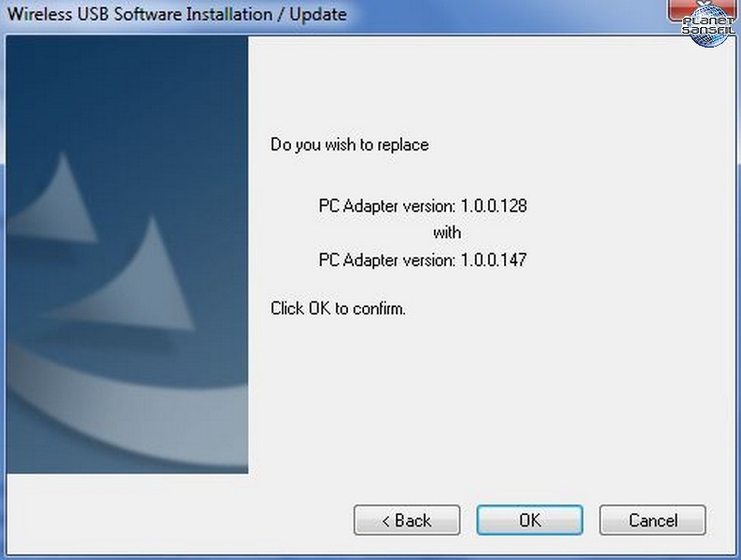
Task: Click the "<" arrow on the Back button
Action: [385, 521]
